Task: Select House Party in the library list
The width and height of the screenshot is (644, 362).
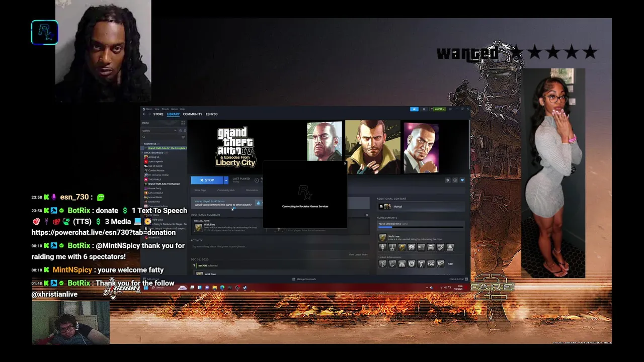Action: 154,189
